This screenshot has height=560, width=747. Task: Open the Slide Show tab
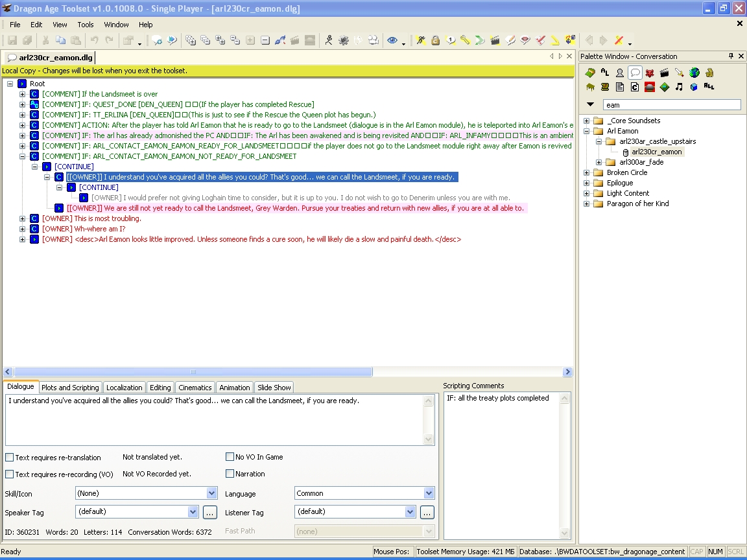[x=274, y=388]
